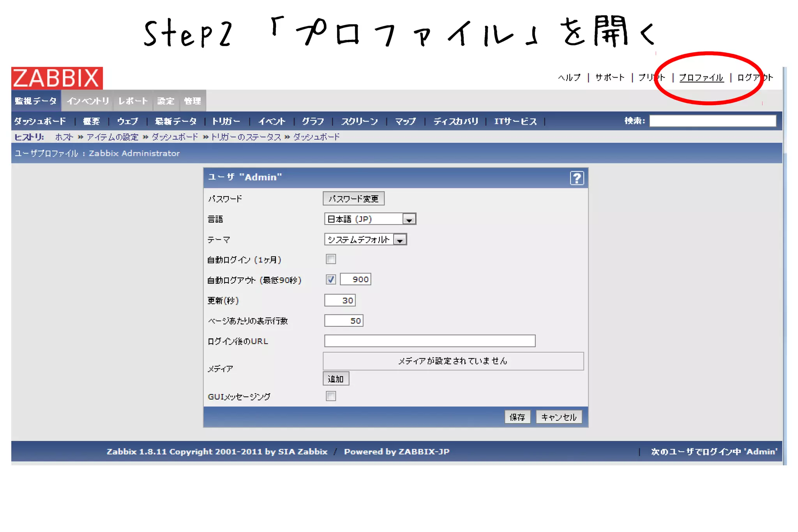Toggle 自動ログイン (1ヶ月) checkbox
This screenshot has height=532, width=798.
click(331, 259)
